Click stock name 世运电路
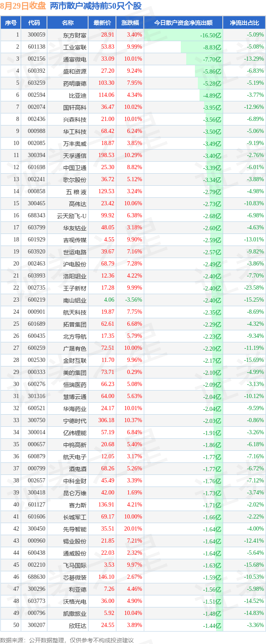The image size is (266, 644). (x=75, y=252)
